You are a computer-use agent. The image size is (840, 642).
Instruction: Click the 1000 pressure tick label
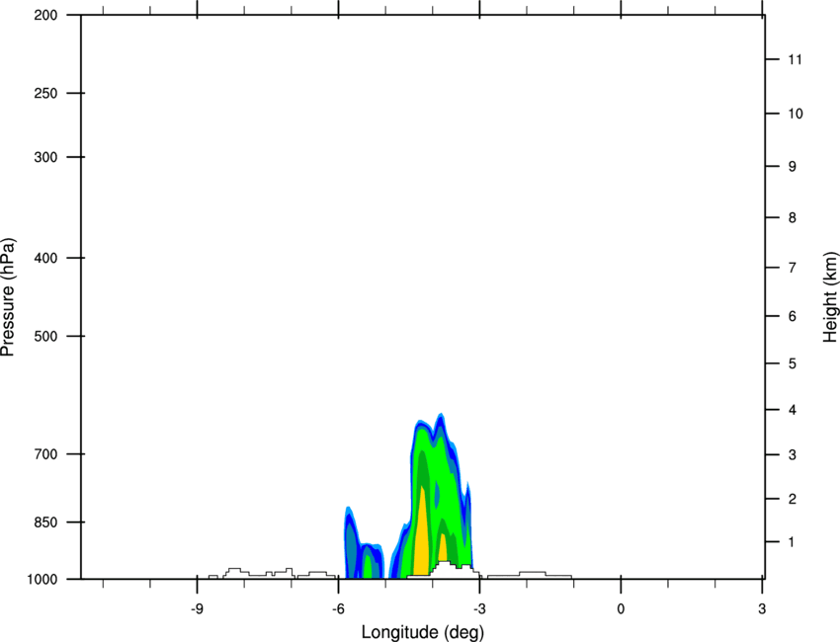(42, 579)
